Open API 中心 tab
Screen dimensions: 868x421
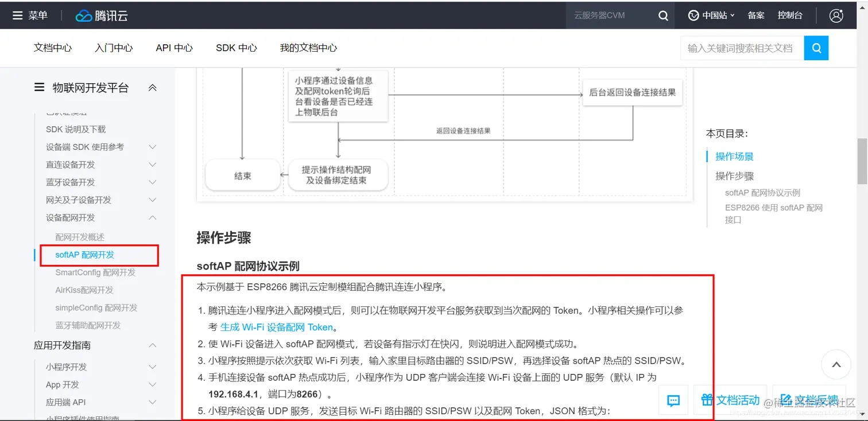click(174, 48)
